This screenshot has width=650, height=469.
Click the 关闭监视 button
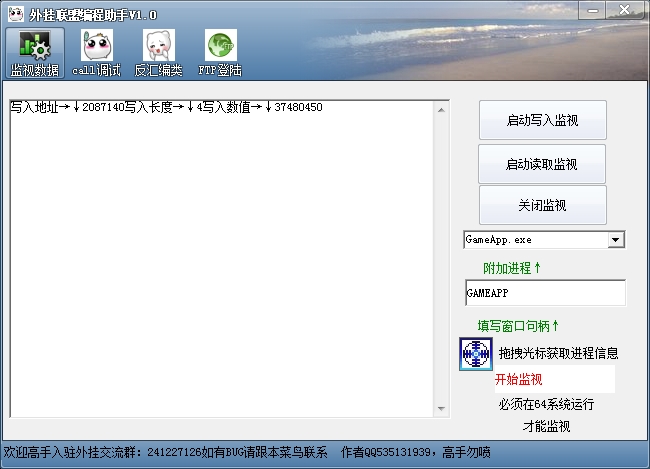pyautogui.click(x=543, y=205)
